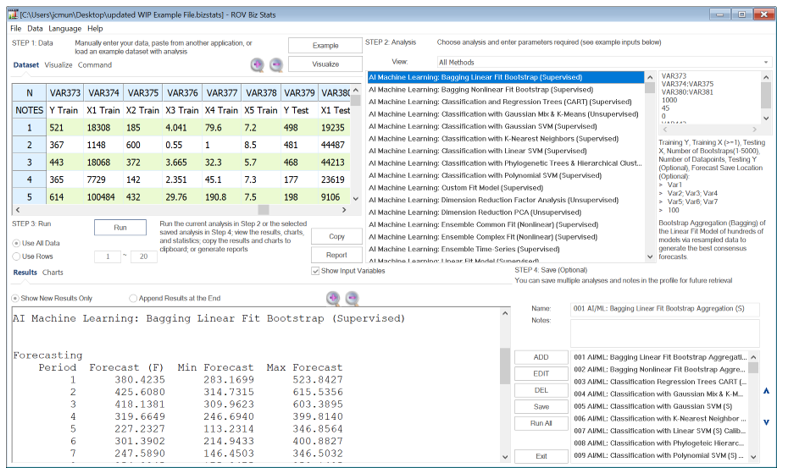
Task: Switch to the Command tab
Action: tap(95, 65)
